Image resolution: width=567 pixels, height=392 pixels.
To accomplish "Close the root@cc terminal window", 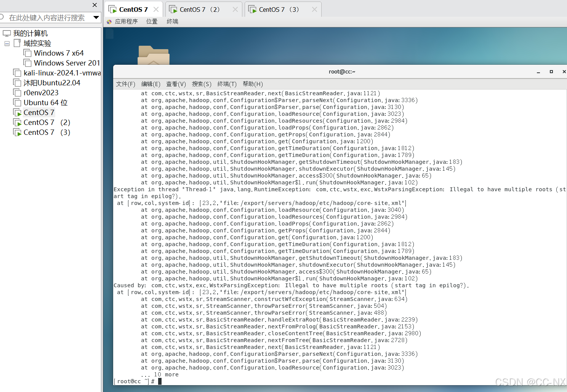I will click(x=564, y=72).
